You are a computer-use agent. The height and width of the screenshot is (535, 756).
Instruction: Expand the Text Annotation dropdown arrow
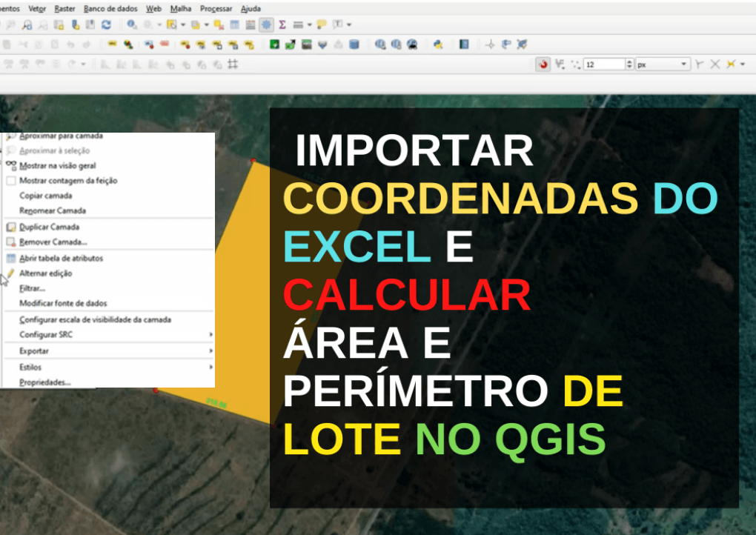pos(349,24)
